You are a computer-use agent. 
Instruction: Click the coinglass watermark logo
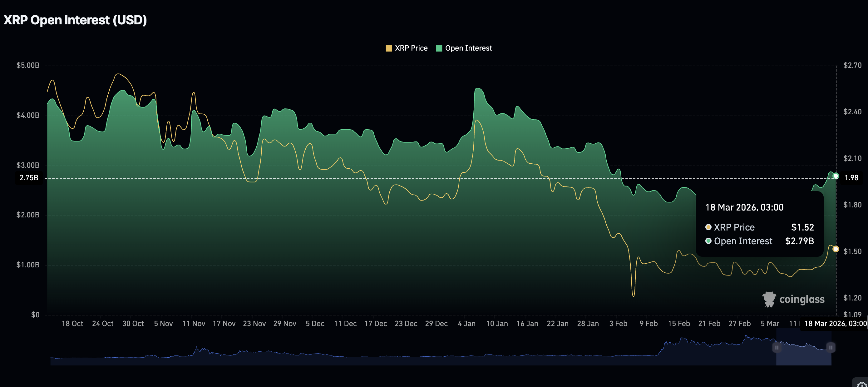point(793,299)
